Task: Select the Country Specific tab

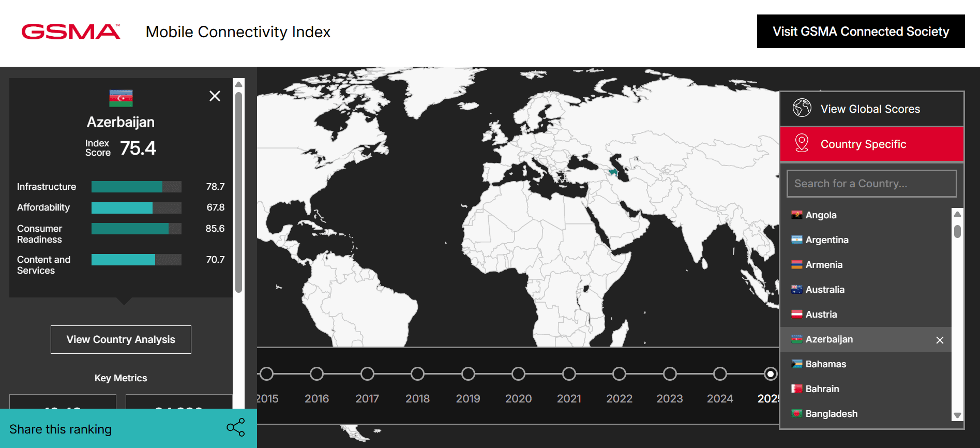Action: coord(872,144)
